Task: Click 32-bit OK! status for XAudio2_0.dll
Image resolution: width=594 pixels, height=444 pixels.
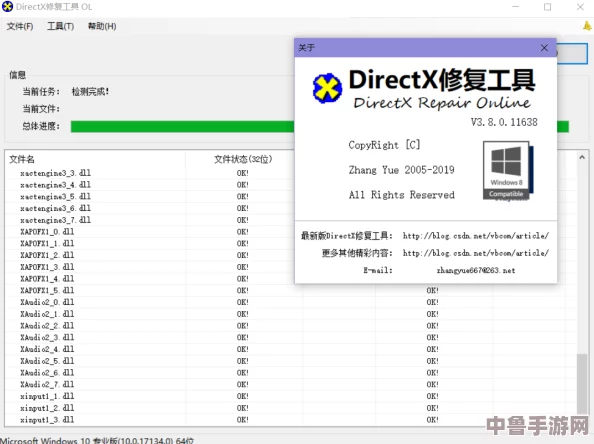Action: pos(243,302)
